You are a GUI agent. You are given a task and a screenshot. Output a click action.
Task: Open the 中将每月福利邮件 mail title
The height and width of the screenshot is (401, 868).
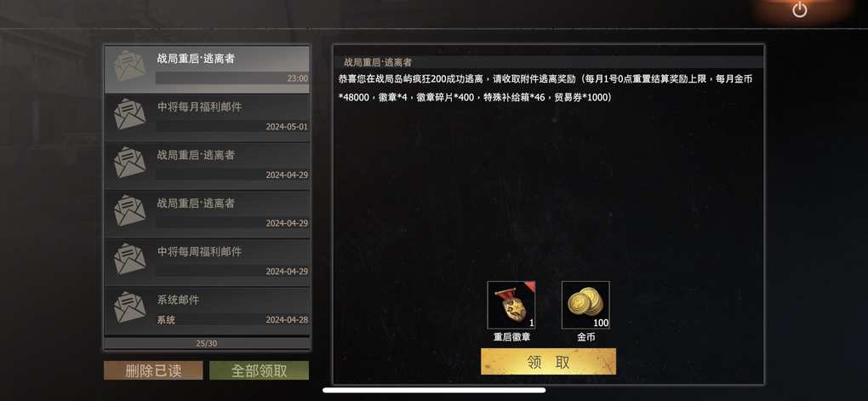point(199,107)
